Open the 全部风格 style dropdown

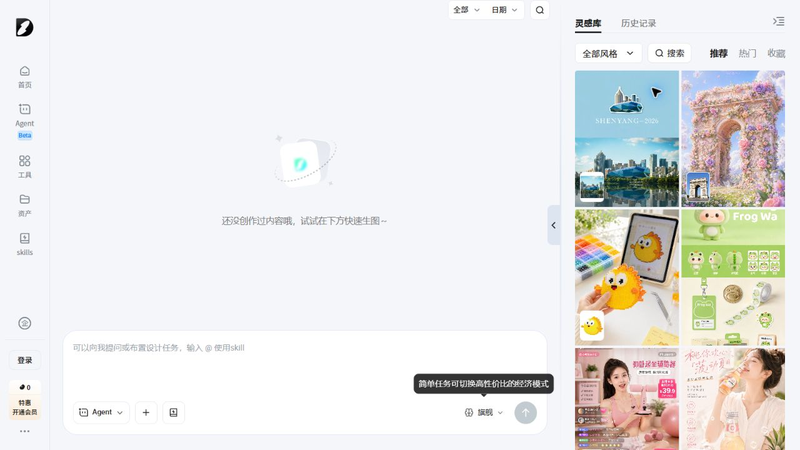click(x=608, y=53)
